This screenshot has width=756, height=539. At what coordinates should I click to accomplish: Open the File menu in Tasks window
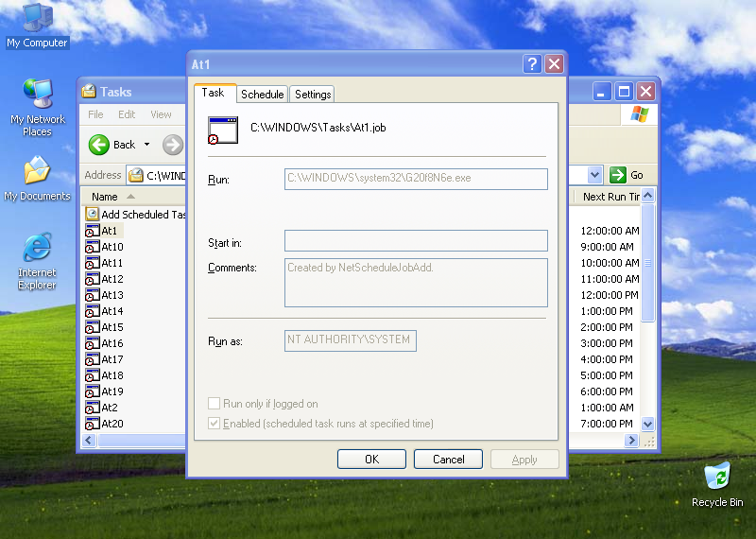coord(95,114)
